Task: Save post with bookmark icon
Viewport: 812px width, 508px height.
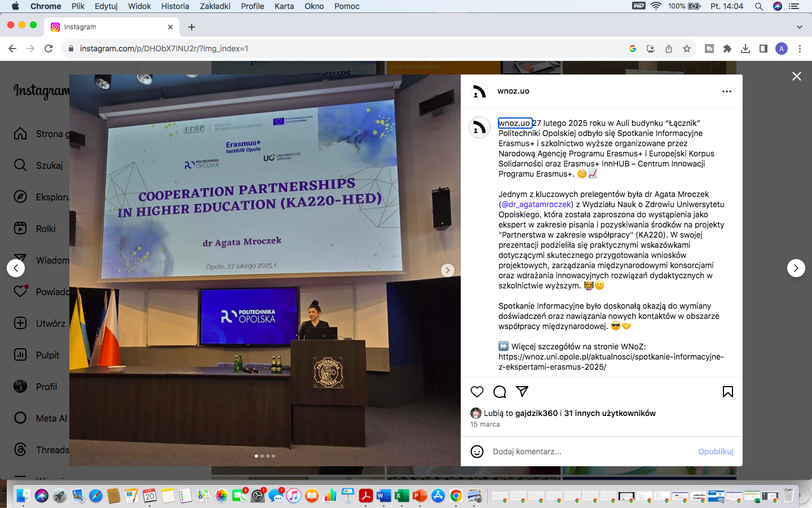Action: pyautogui.click(x=727, y=392)
